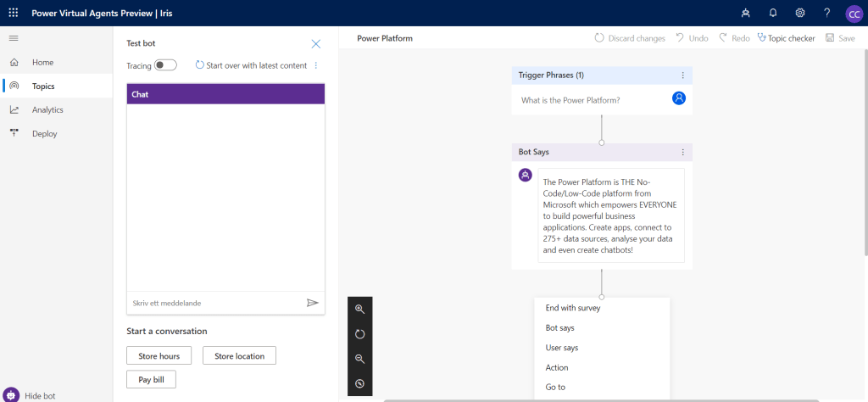Viewport: 868px width, 402px height.
Task: Close the Test bot panel
Action: 316,43
